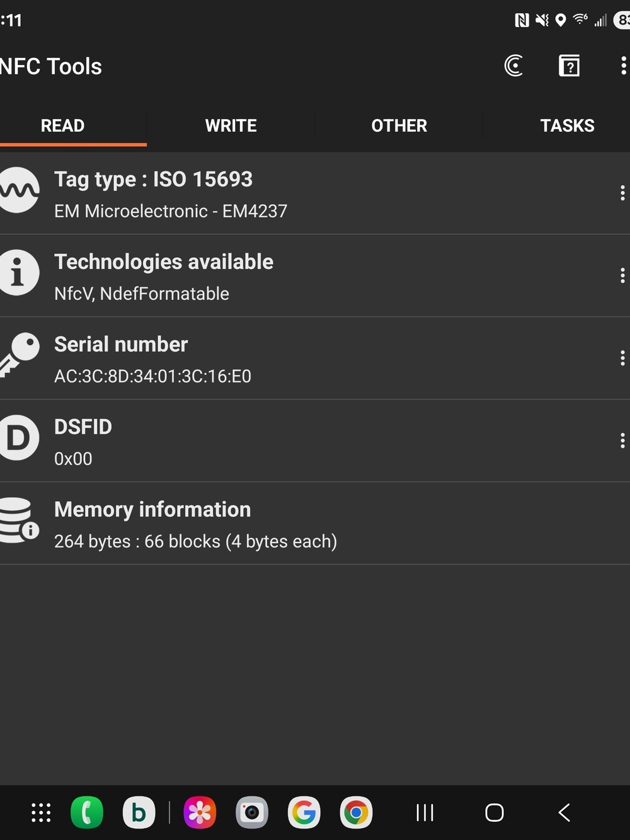Open more options for Tag type row
Viewport: 630px width, 840px height.
[622, 193]
